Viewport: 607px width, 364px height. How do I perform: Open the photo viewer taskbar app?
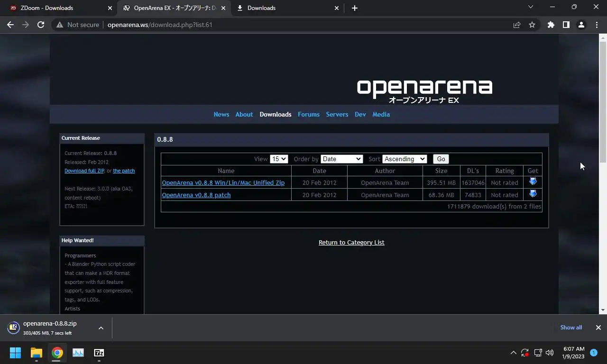coord(78,353)
